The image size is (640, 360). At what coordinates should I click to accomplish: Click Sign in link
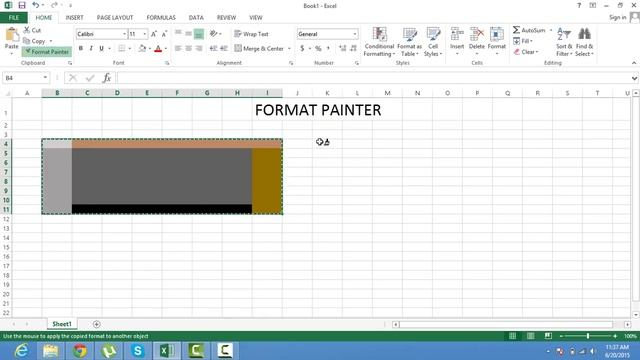(617, 17)
